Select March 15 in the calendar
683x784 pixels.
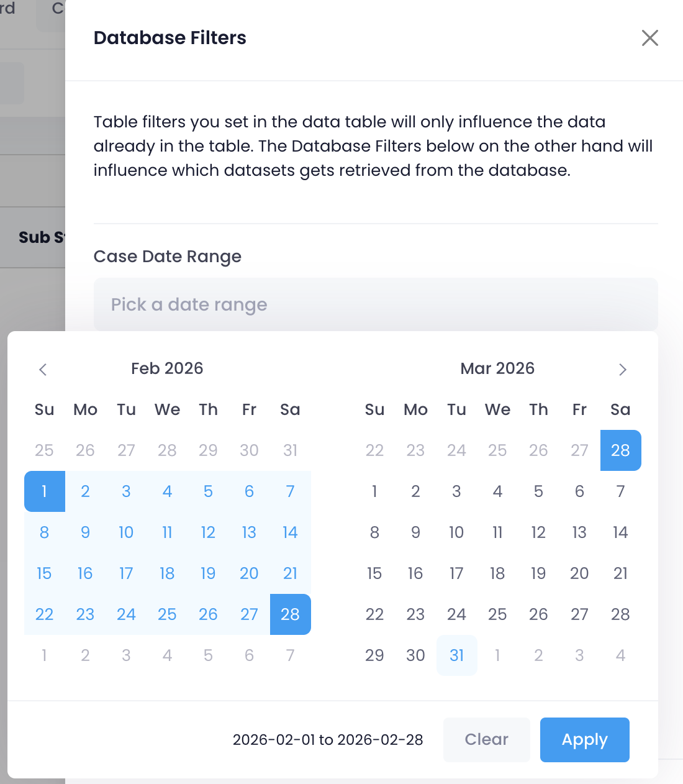(x=374, y=573)
